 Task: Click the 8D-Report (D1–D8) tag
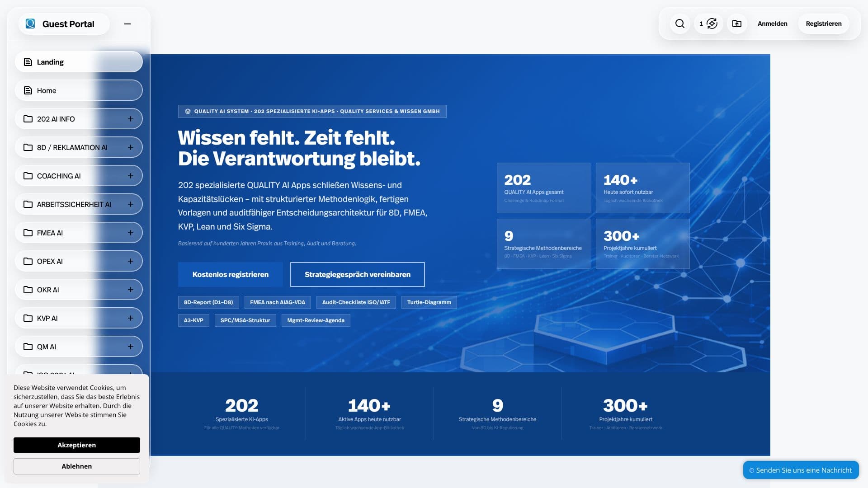(x=208, y=302)
